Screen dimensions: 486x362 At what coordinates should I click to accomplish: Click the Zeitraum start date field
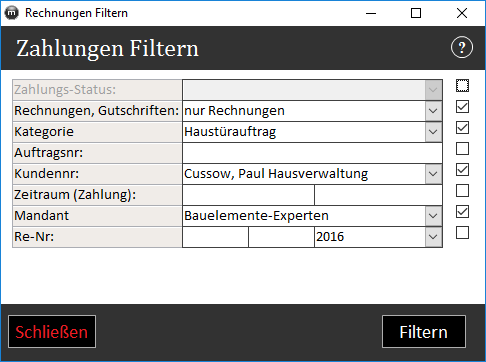(x=248, y=195)
